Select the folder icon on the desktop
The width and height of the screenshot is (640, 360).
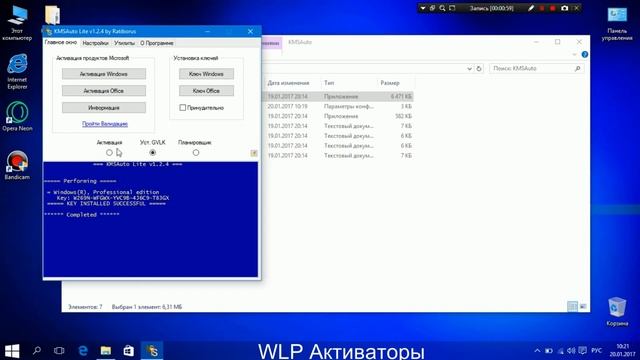point(52,15)
